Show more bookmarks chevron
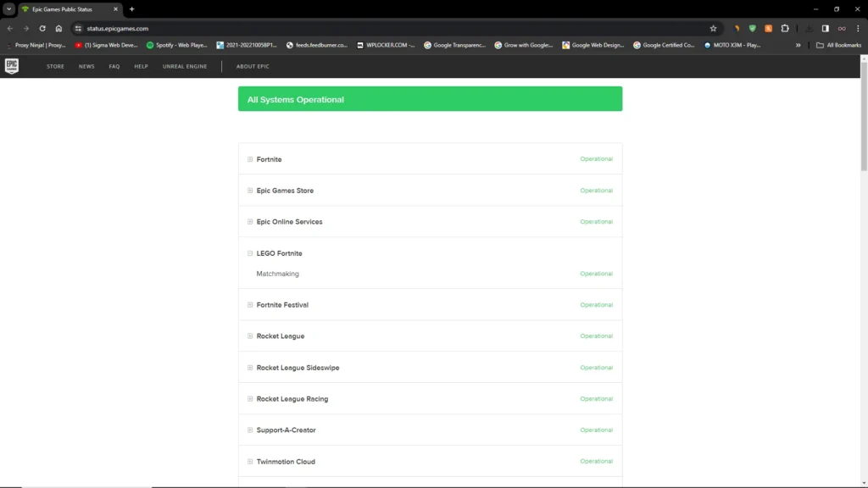The height and width of the screenshot is (488, 868). tap(798, 45)
